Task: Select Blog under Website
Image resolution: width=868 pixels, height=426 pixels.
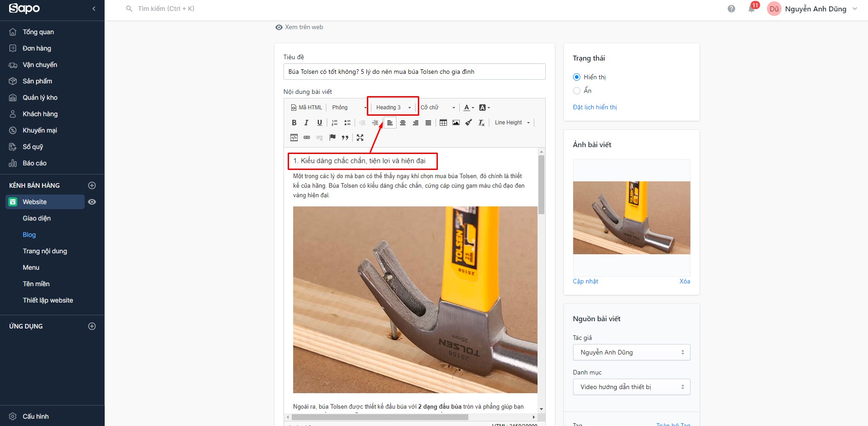Action: tap(29, 235)
